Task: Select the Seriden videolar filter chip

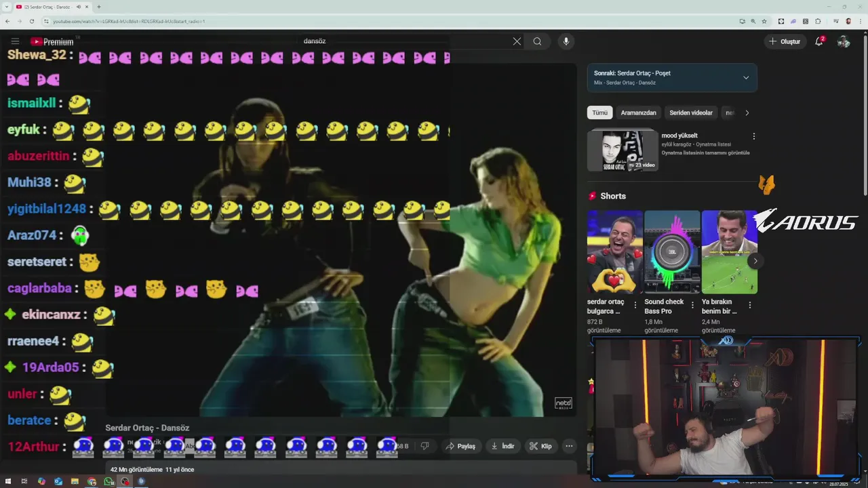Action: pyautogui.click(x=691, y=113)
